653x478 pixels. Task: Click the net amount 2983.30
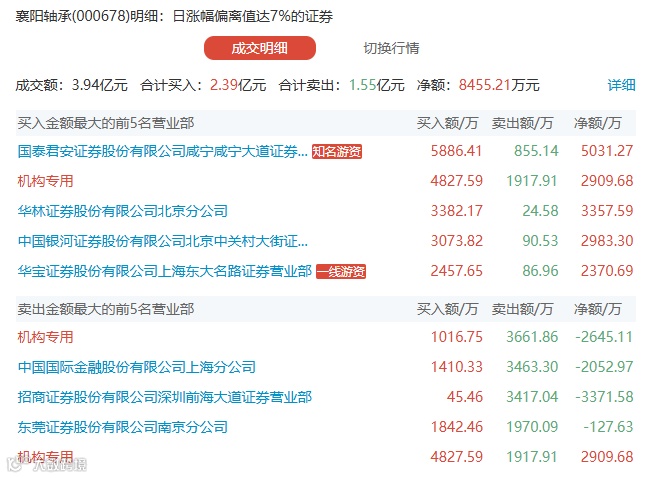pyautogui.click(x=607, y=241)
